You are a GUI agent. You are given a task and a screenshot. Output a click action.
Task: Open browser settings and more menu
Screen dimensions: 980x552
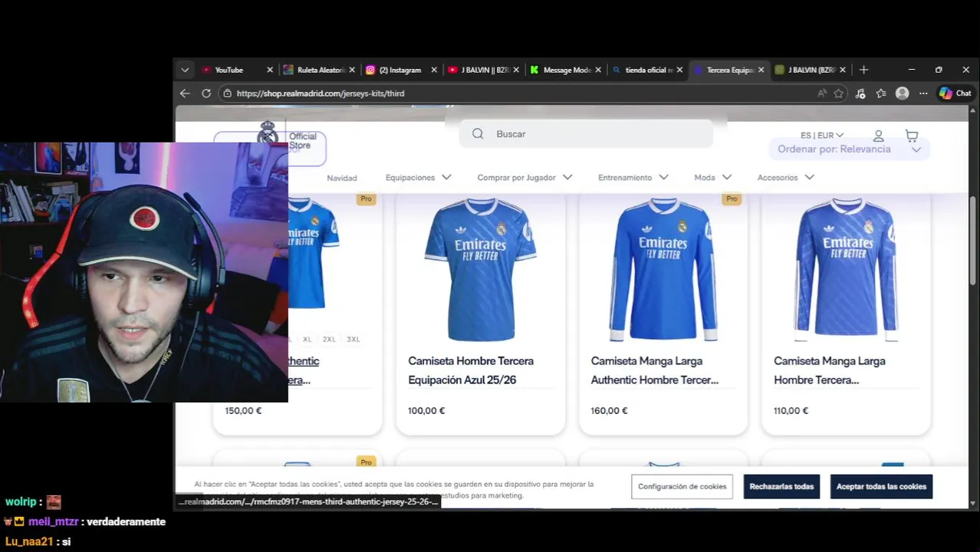point(923,94)
